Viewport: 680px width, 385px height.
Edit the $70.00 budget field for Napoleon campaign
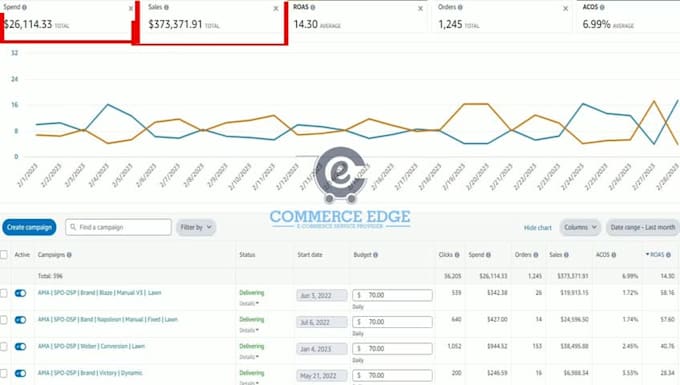[x=392, y=322]
